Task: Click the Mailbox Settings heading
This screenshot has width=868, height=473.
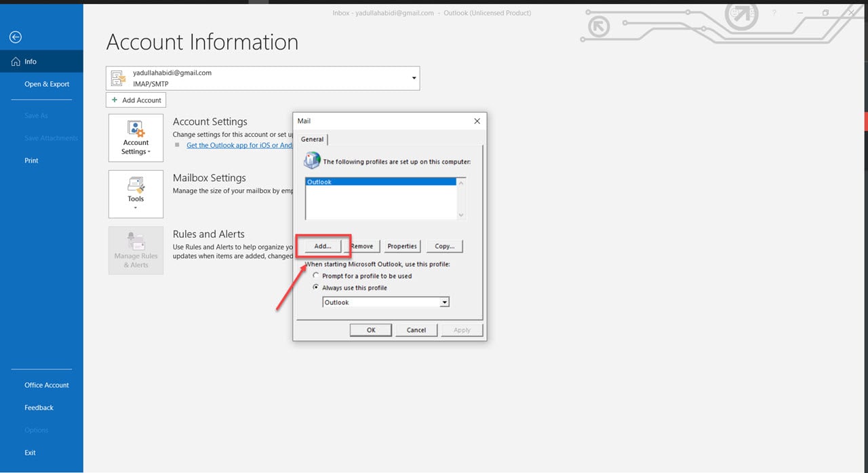Action: point(210,178)
